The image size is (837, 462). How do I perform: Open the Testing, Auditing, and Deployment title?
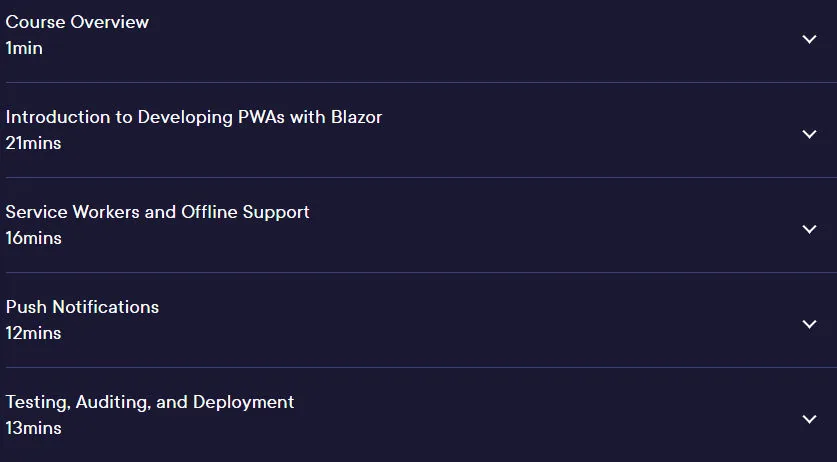pyautogui.click(x=149, y=402)
